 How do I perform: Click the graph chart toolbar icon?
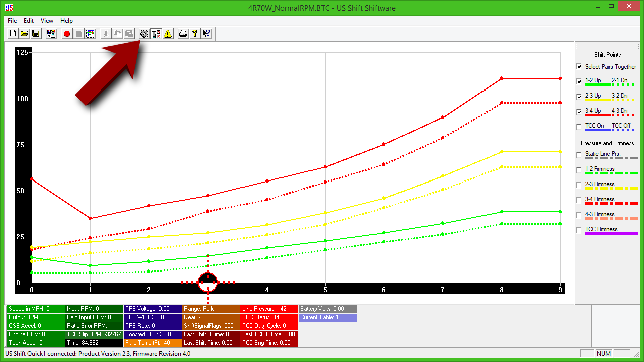(91, 34)
